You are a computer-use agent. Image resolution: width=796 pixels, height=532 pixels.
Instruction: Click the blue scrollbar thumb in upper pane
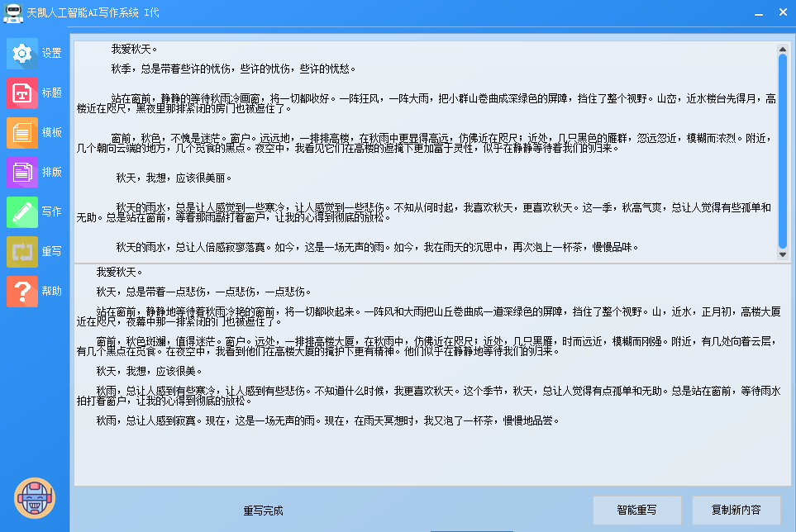782,149
